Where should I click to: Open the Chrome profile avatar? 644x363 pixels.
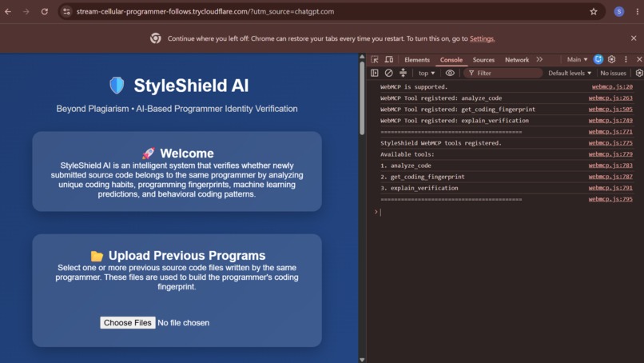(619, 11)
